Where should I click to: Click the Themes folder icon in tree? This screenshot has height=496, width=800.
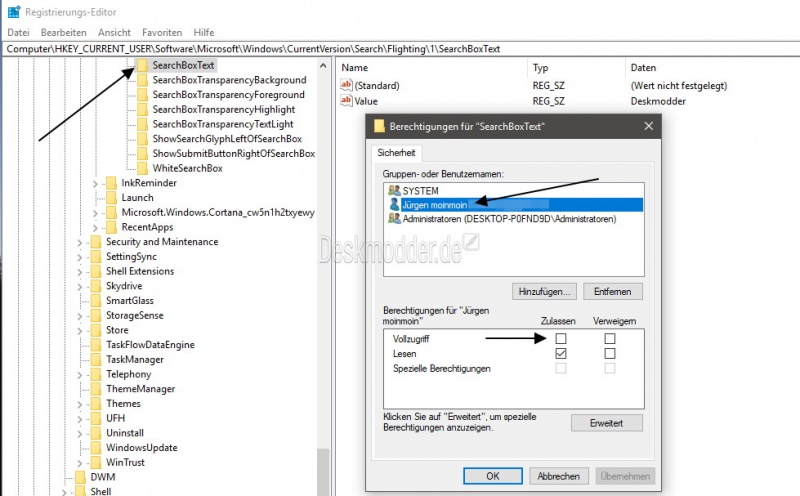[96, 403]
